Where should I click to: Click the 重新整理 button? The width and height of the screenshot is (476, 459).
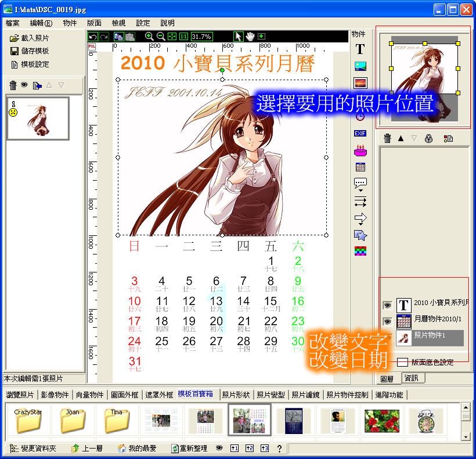(x=189, y=448)
